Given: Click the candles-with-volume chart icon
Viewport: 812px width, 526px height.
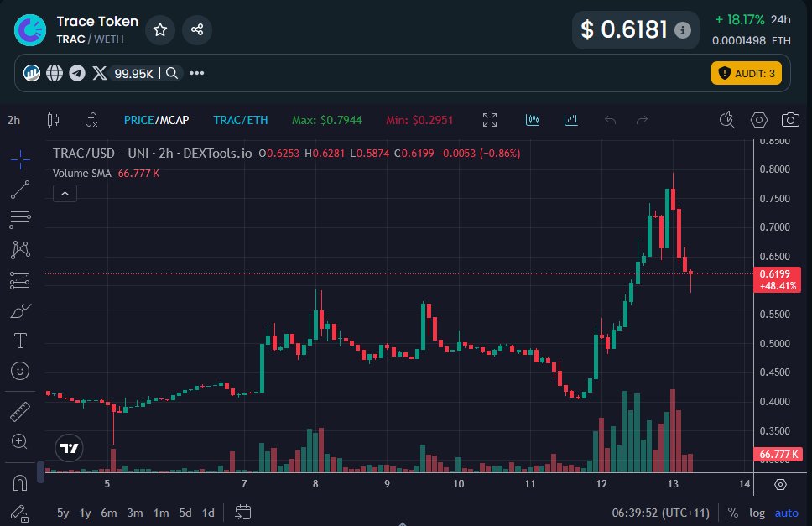Looking at the screenshot, I should click(x=533, y=120).
